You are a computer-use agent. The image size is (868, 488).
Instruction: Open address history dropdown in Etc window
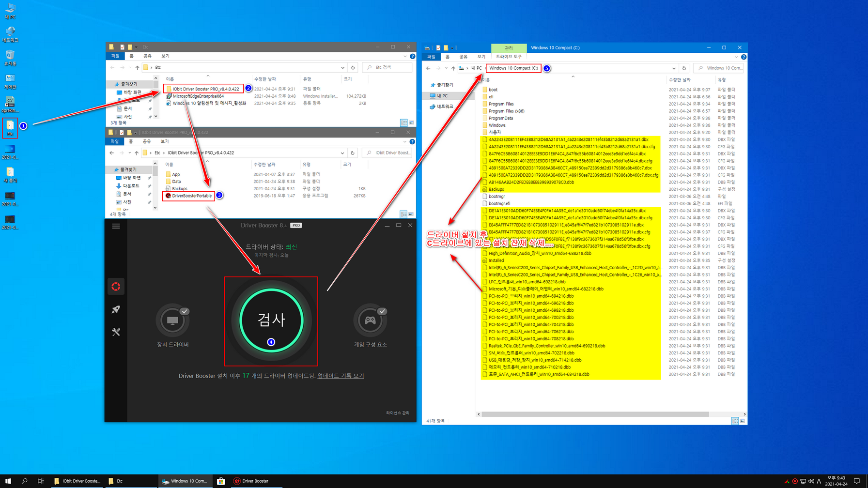click(343, 68)
